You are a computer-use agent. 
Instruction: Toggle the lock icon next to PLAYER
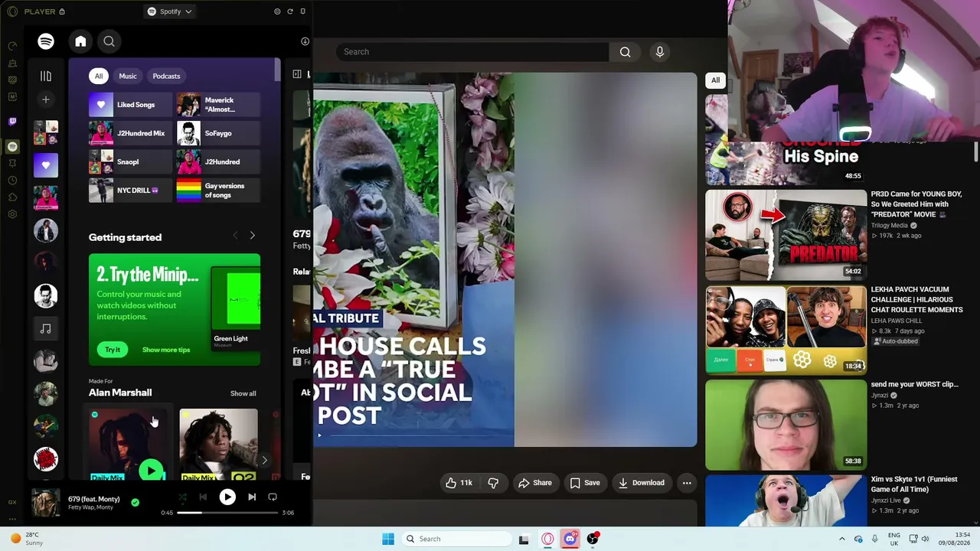(x=62, y=11)
